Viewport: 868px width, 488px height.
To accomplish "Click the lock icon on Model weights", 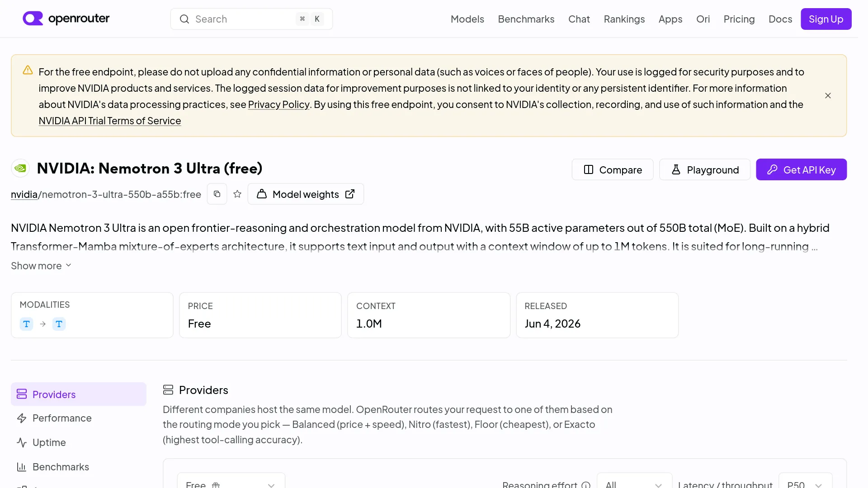I will pos(262,194).
